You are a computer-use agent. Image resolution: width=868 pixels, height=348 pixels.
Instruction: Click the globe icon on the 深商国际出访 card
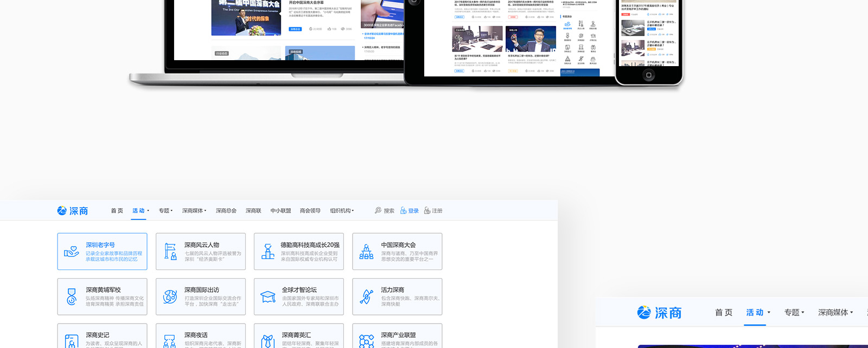170,297
